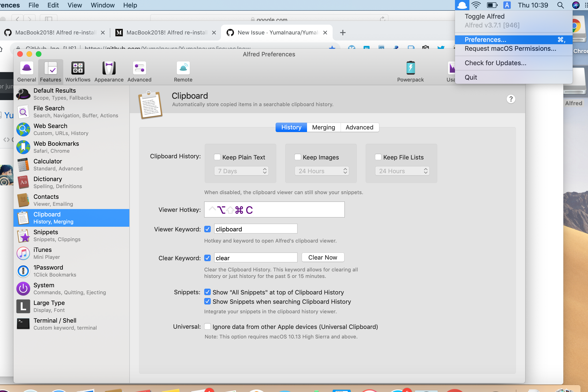Choose Request macOS Permissions… menu item
Screen dimensions: 588x392
[514, 48]
